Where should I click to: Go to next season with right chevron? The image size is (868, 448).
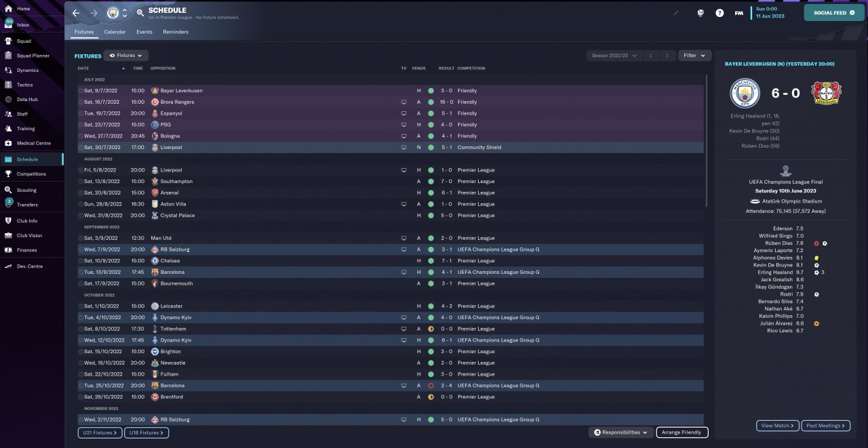pyautogui.click(x=667, y=56)
